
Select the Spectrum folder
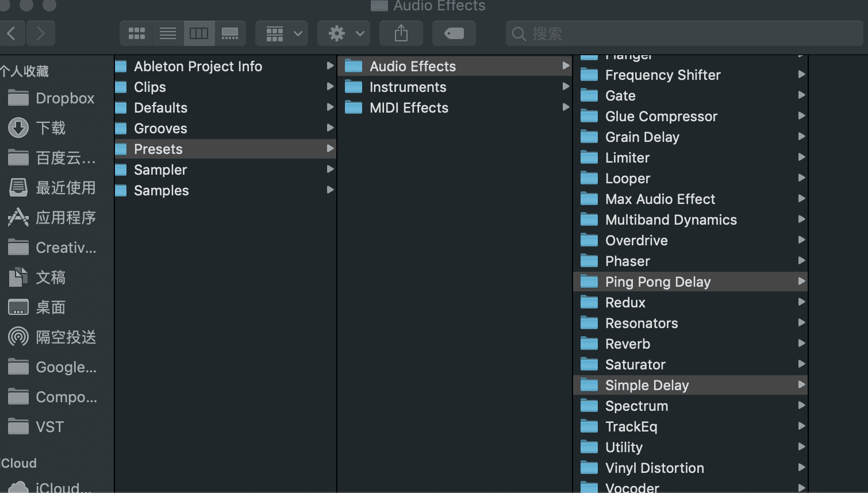point(691,406)
